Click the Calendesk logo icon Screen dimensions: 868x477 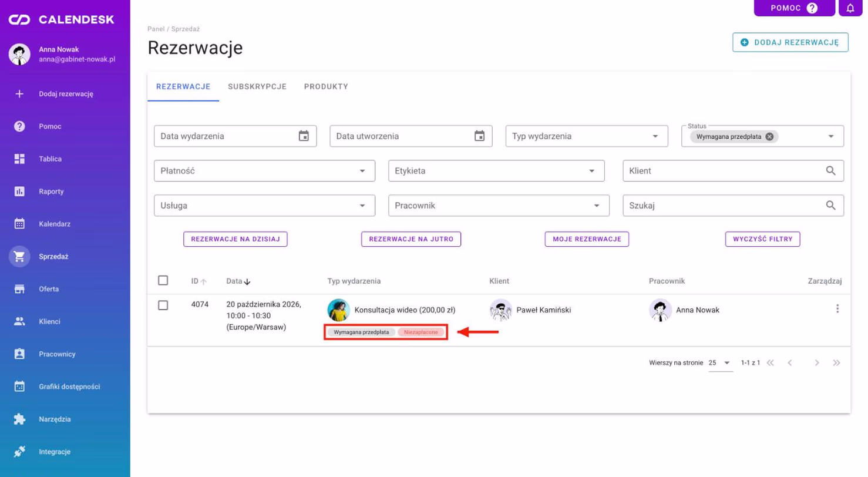click(x=19, y=20)
